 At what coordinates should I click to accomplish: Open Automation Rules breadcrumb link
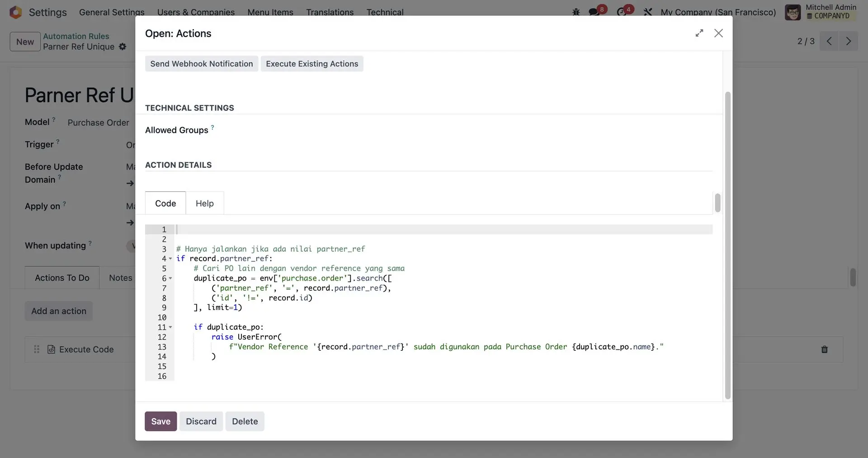point(76,36)
